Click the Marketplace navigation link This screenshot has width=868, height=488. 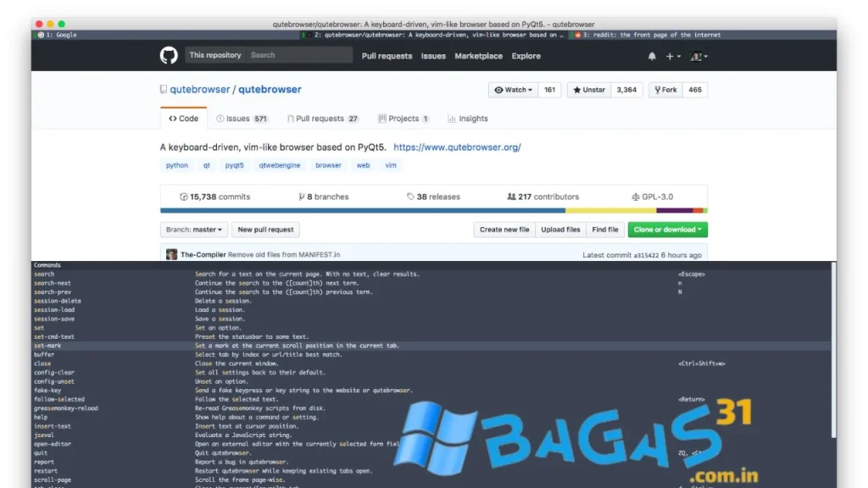[x=478, y=56]
